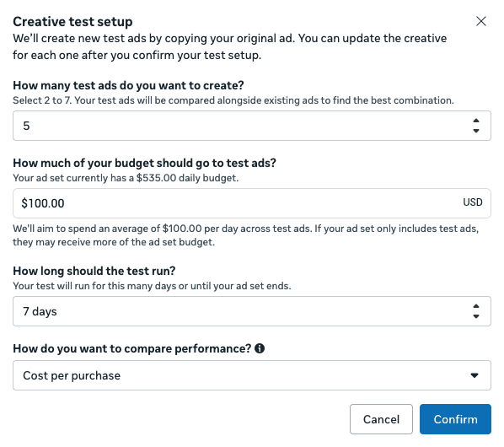Click the $100.00 test budget input field

pyautogui.click(x=252, y=203)
